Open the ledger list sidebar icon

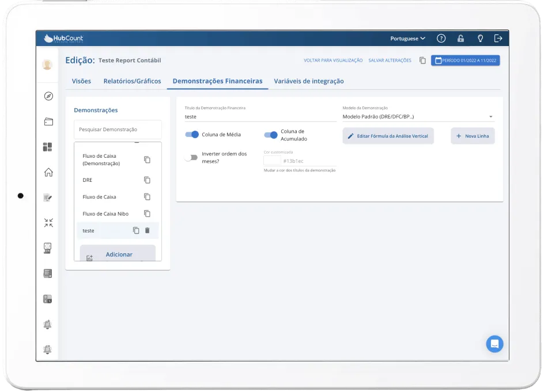coord(47,273)
